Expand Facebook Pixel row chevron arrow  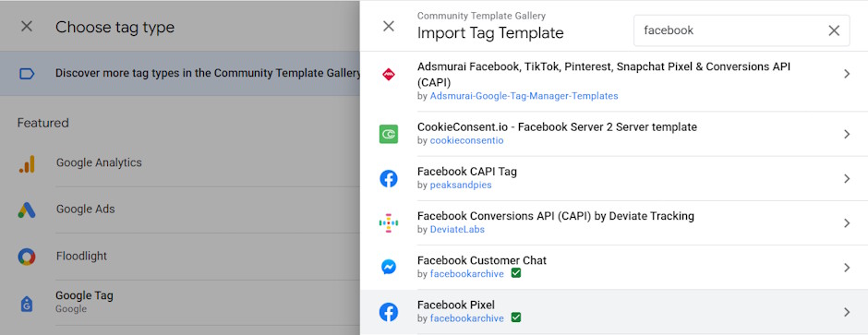tap(847, 312)
